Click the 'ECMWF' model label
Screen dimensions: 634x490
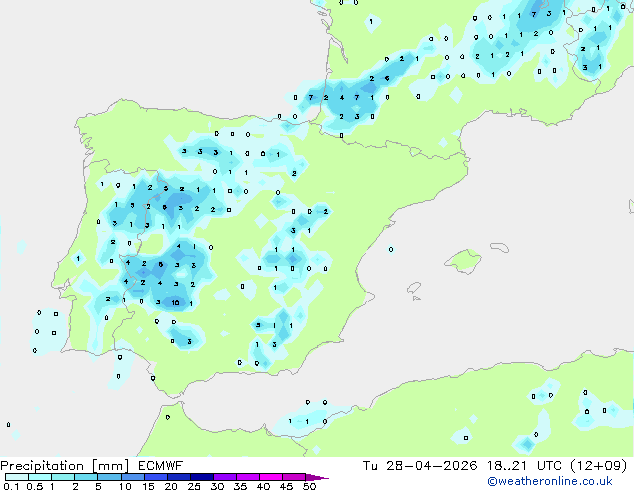(161, 466)
